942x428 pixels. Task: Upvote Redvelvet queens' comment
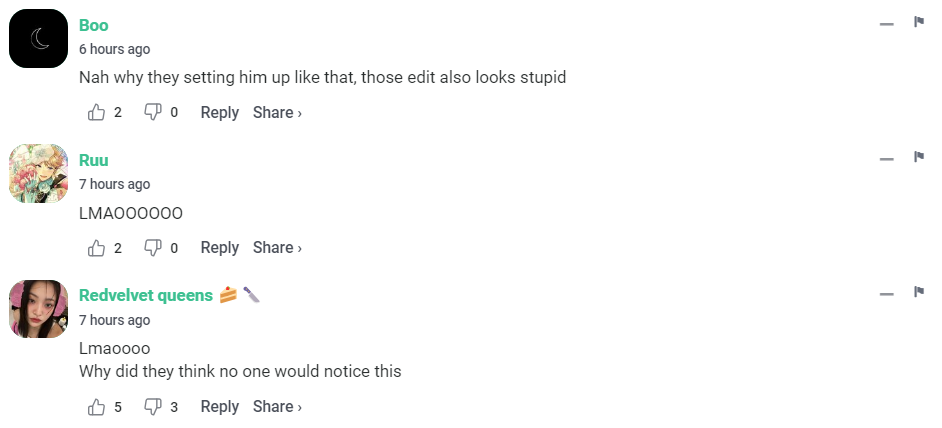[x=97, y=407]
